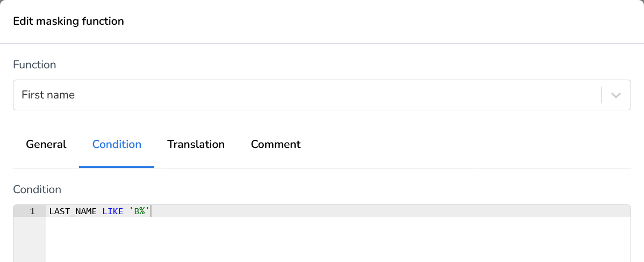Image resolution: width=644 pixels, height=262 pixels.
Task: Click line number 1 in editor gutter
Action: pyautogui.click(x=32, y=211)
